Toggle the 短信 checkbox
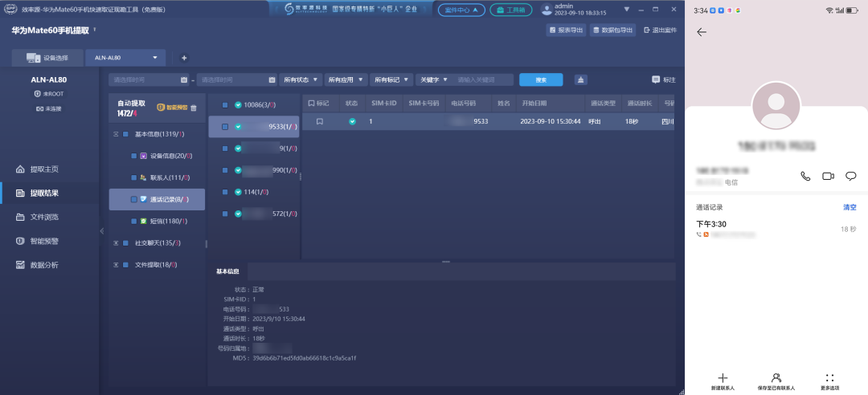This screenshot has width=868, height=395. (134, 222)
